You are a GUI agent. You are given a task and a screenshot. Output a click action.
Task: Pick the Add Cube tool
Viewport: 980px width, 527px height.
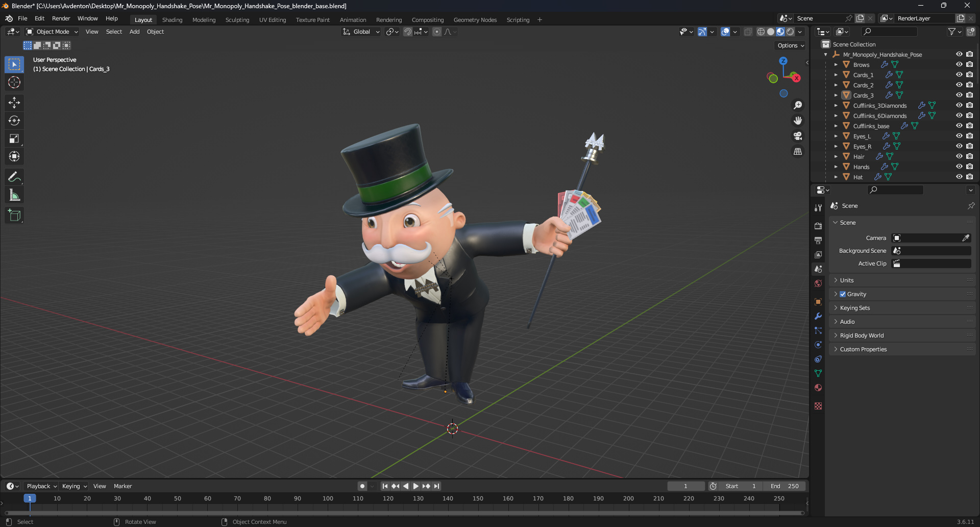(x=14, y=215)
